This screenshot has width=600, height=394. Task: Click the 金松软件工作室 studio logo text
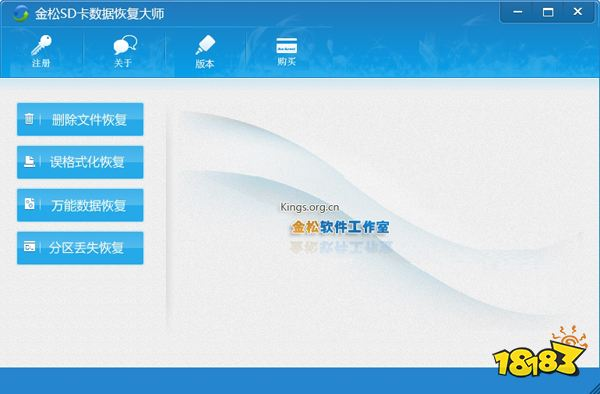340,227
